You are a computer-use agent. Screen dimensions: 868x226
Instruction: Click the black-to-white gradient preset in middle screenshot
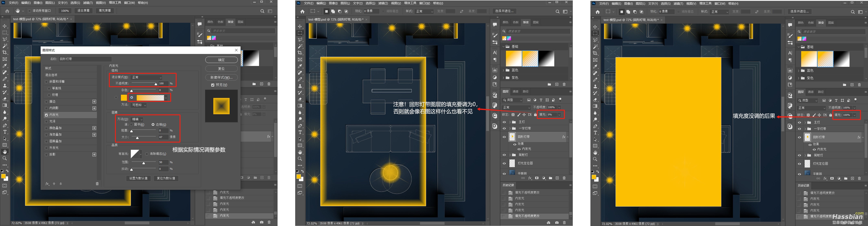point(546,59)
